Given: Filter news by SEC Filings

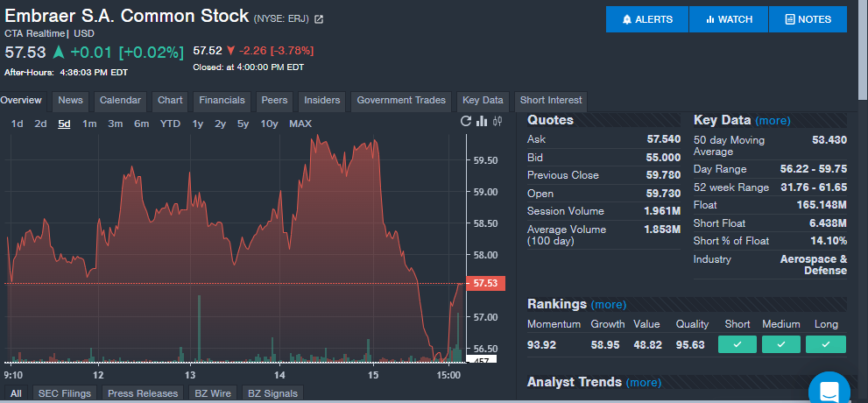Looking at the screenshot, I should [64, 393].
